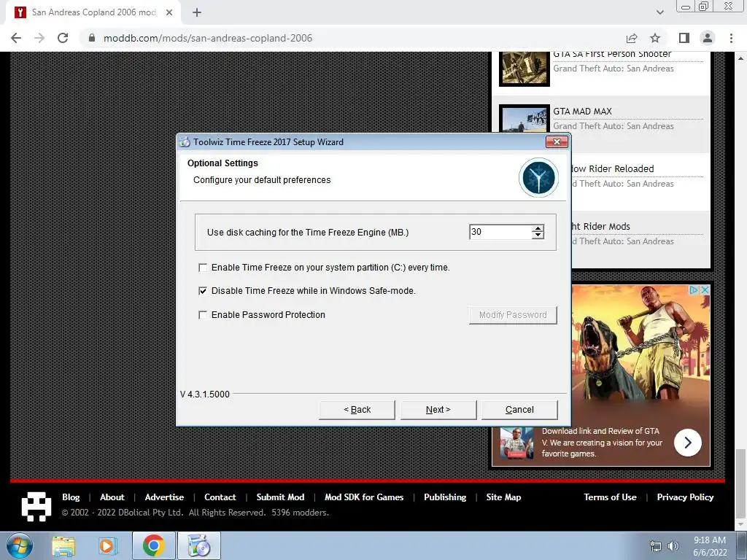Image resolution: width=747 pixels, height=560 pixels.
Task: Close the Toolwiz Setup Wizard window
Action: pos(557,142)
